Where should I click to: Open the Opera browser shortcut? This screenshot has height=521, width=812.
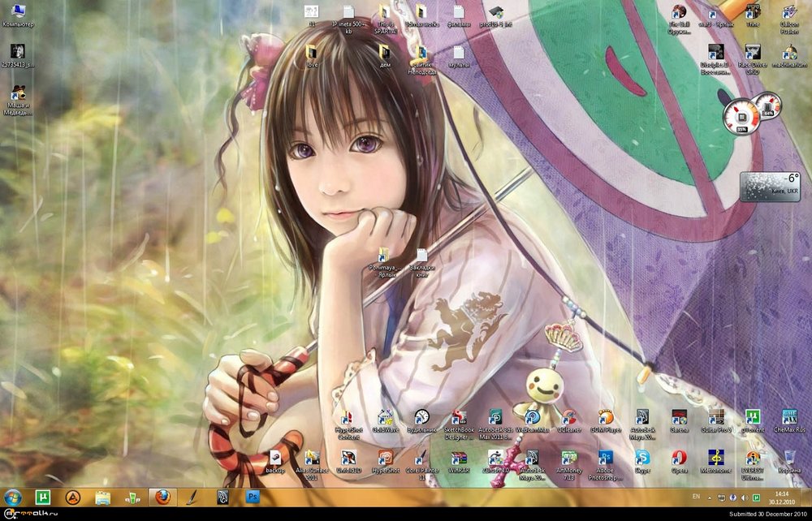(x=679, y=459)
